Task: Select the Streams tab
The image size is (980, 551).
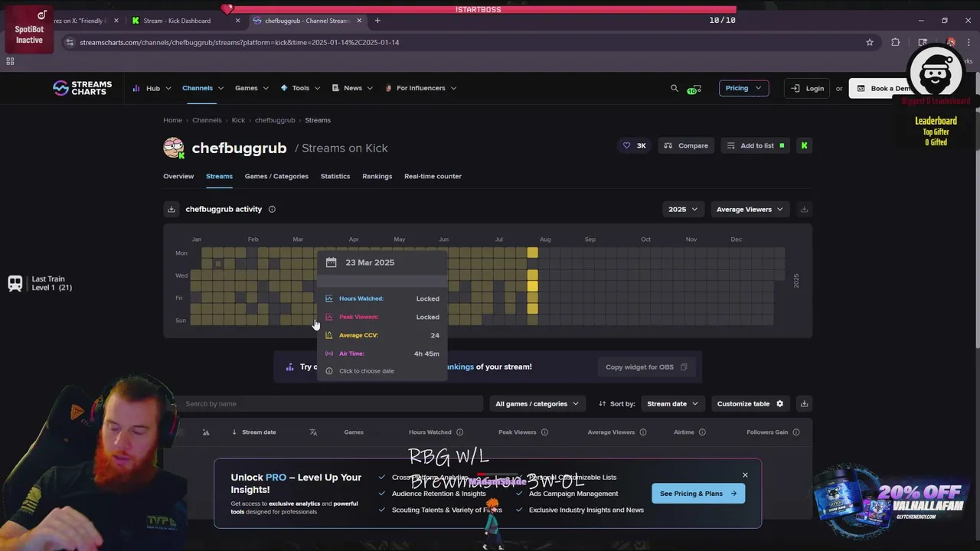Action: [x=219, y=176]
